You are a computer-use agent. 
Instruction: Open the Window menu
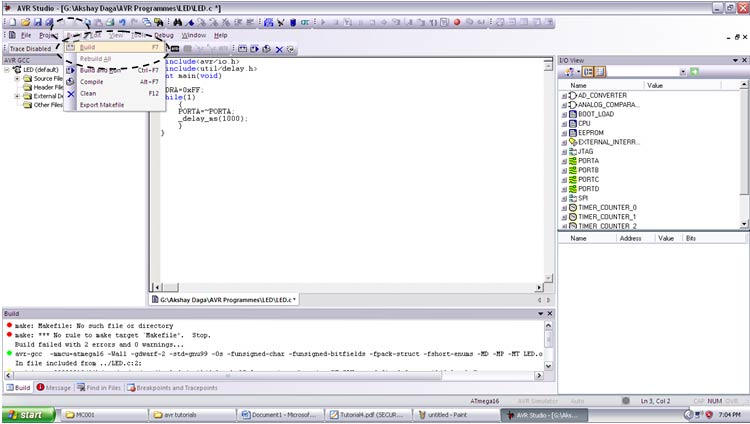[194, 35]
